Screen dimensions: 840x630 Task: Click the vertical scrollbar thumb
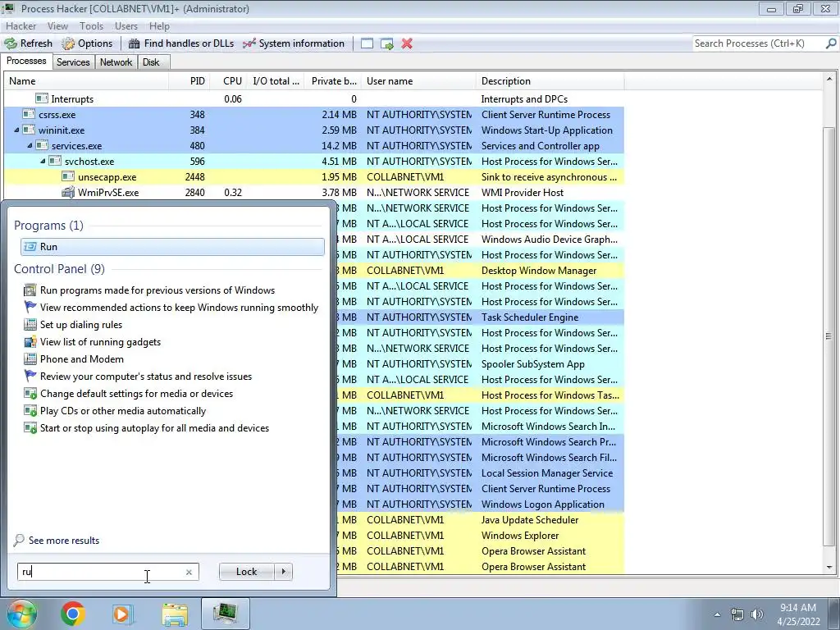pyautogui.click(x=829, y=336)
